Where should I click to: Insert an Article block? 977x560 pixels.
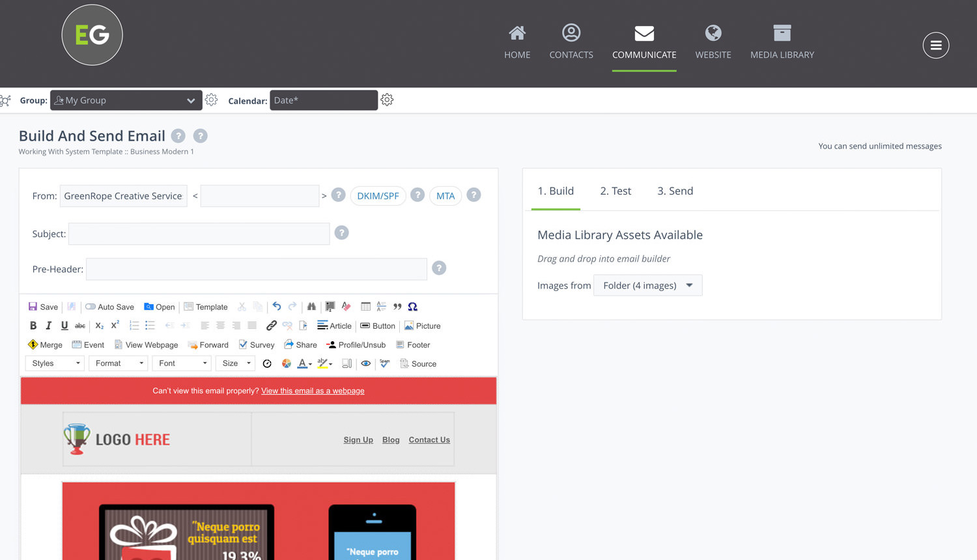click(x=334, y=326)
